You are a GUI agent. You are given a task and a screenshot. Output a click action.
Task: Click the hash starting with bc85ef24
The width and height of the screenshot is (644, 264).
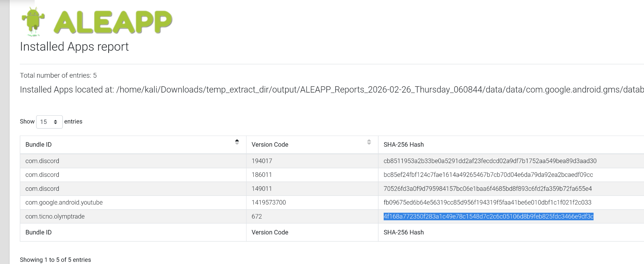click(488, 175)
